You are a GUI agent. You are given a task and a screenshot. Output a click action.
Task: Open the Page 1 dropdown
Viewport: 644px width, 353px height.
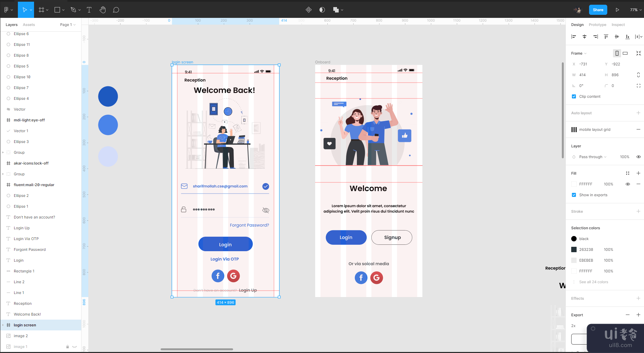click(x=68, y=25)
